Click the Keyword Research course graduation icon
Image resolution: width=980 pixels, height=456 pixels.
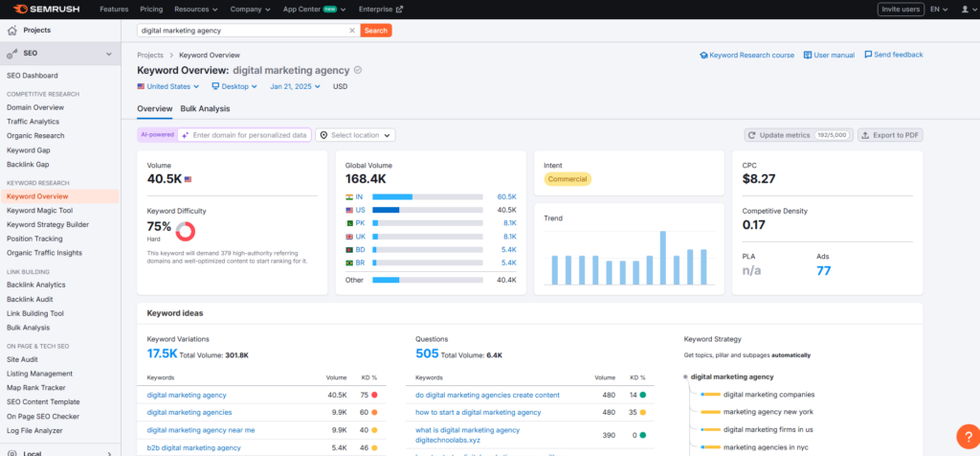pyautogui.click(x=703, y=55)
